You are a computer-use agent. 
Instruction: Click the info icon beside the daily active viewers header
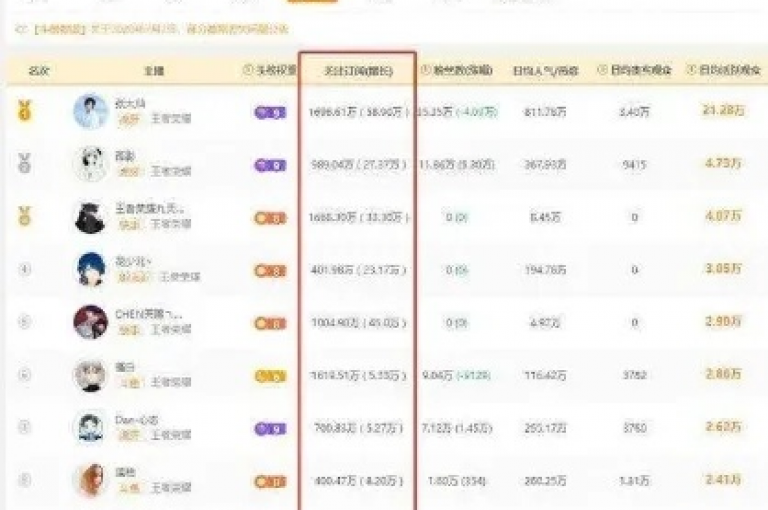coord(691,70)
